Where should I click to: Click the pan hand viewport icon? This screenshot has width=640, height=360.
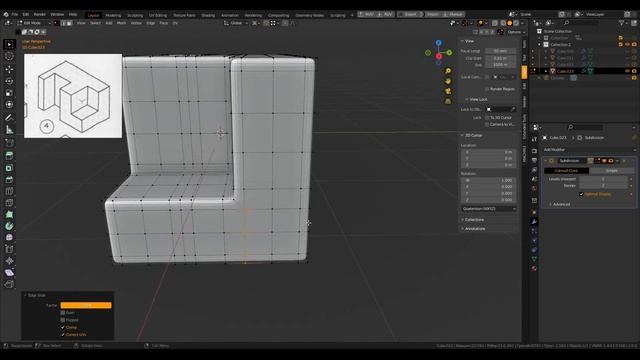point(448,81)
